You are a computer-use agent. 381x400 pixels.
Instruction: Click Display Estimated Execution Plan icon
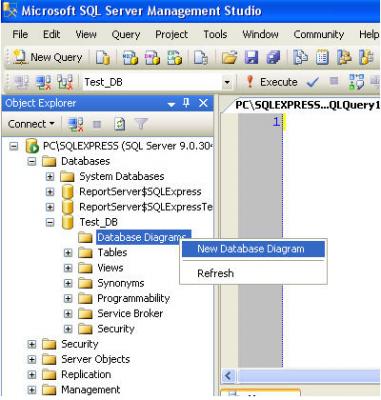coord(356,82)
